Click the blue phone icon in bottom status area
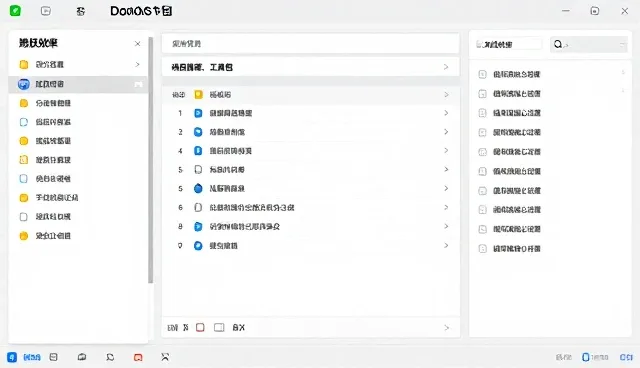Image resolution: width=640 pixels, height=368 pixels. point(585,357)
